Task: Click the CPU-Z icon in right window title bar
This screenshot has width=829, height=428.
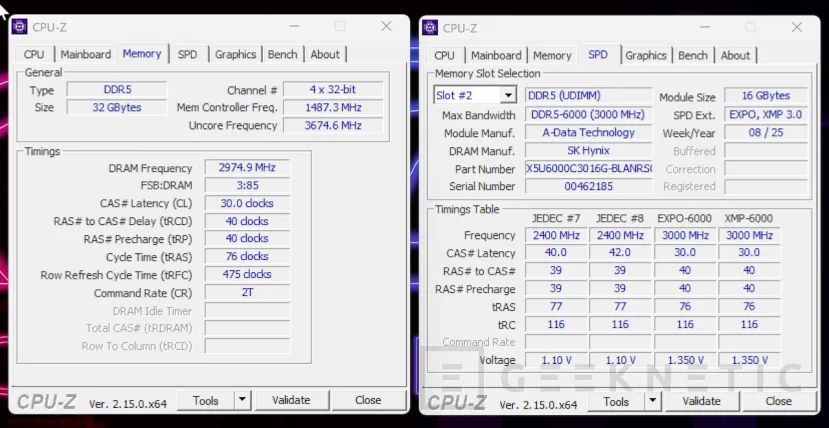Action: [x=430, y=28]
